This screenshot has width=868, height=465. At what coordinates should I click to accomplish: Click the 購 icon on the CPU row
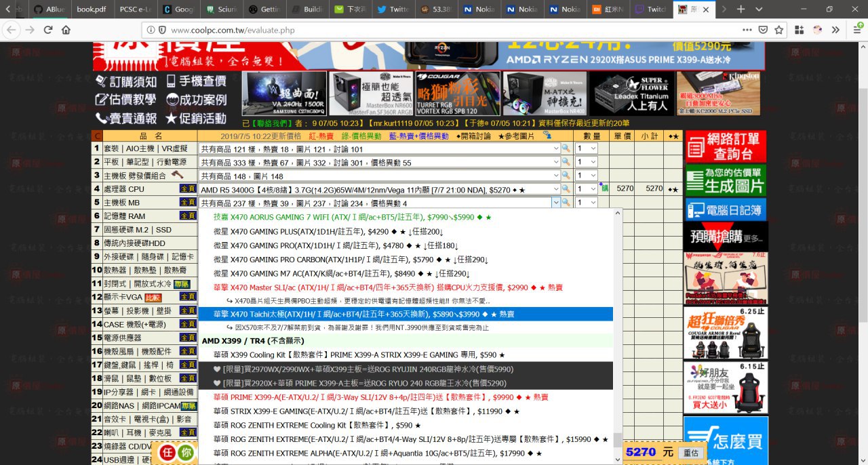[604, 188]
